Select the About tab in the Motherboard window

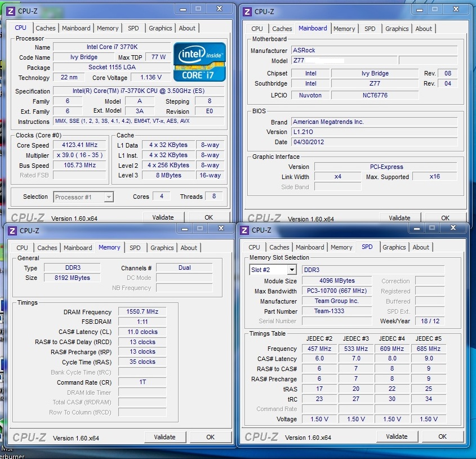[x=424, y=29]
